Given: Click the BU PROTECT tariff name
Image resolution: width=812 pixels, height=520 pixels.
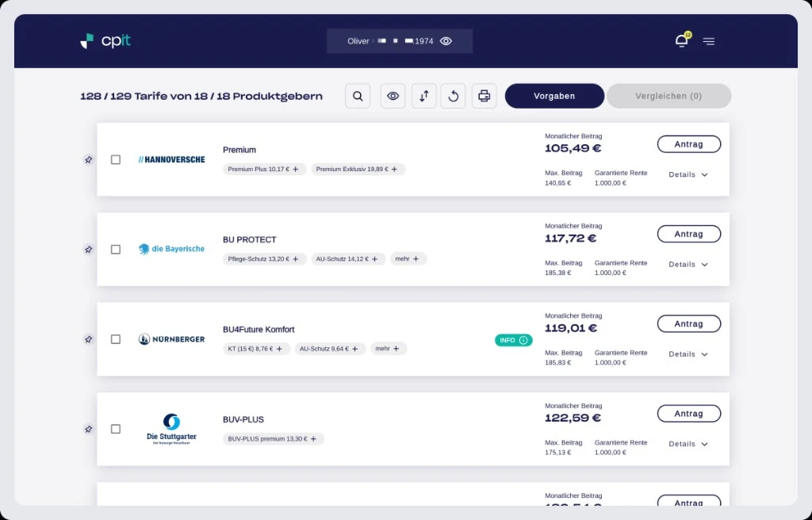Looking at the screenshot, I should [250, 240].
